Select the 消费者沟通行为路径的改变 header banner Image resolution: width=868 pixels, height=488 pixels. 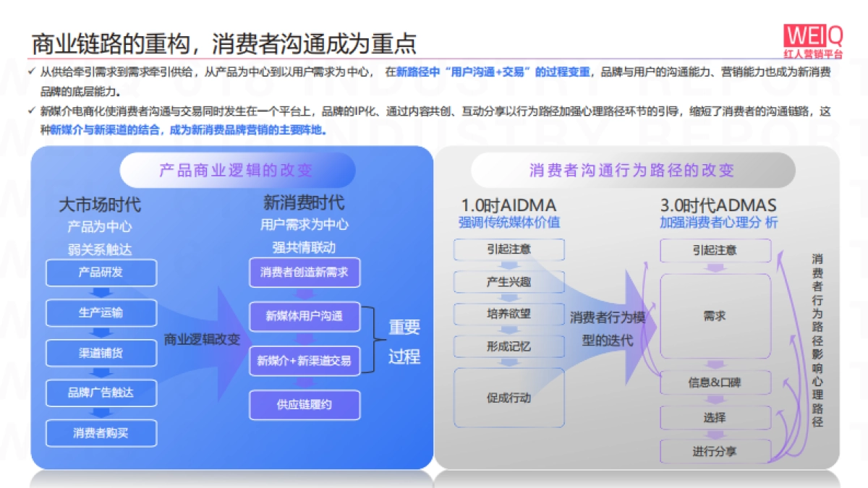pos(632,171)
